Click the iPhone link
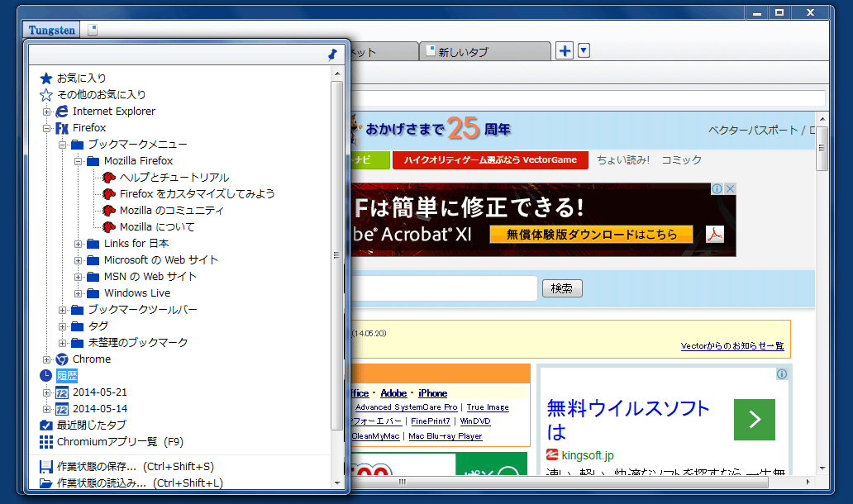Image resolution: width=853 pixels, height=504 pixels. 432,393
